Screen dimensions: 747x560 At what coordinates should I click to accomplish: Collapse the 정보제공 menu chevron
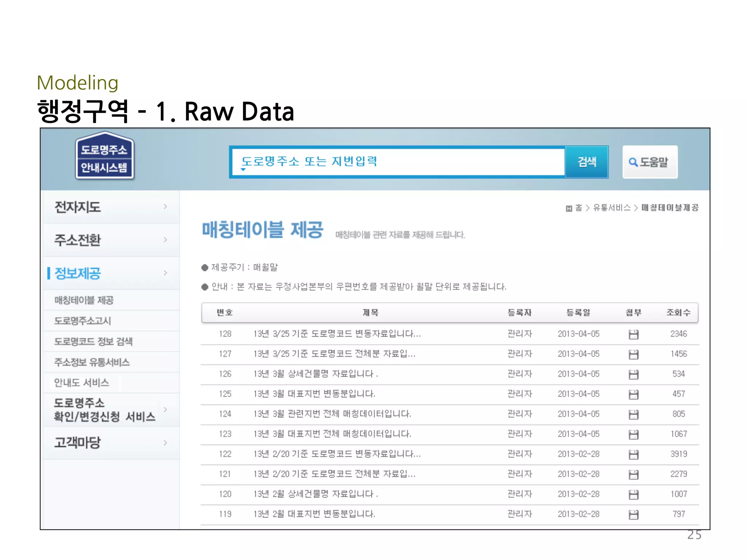tap(165, 273)
